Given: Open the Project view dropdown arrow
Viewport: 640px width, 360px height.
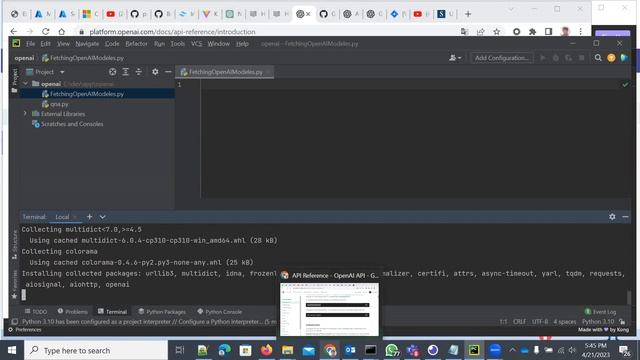Looking at the screenshot, I should pyautogui.click(x=62, y=72).
